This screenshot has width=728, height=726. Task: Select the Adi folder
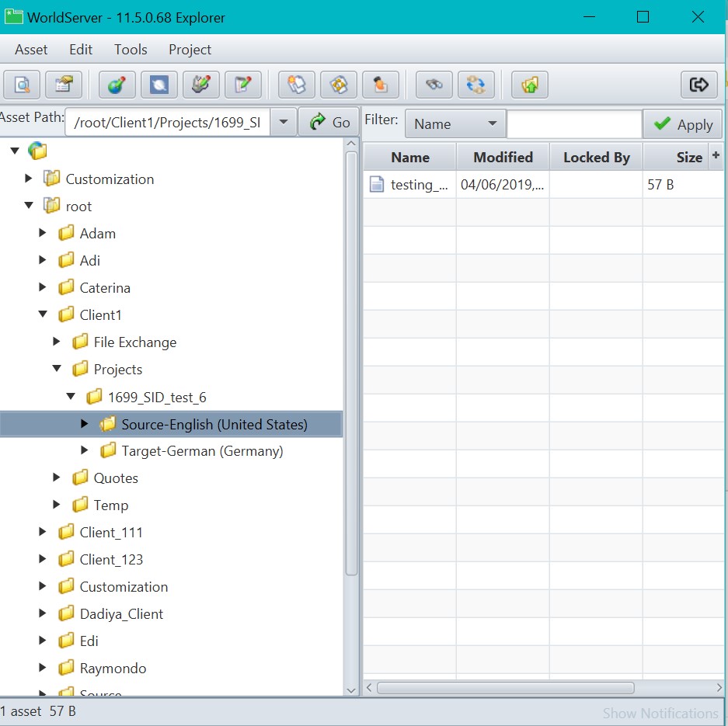tap(89, 261)
